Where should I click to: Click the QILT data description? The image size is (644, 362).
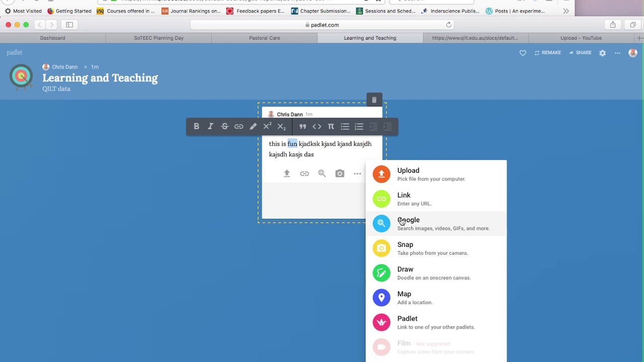(56, 89)
